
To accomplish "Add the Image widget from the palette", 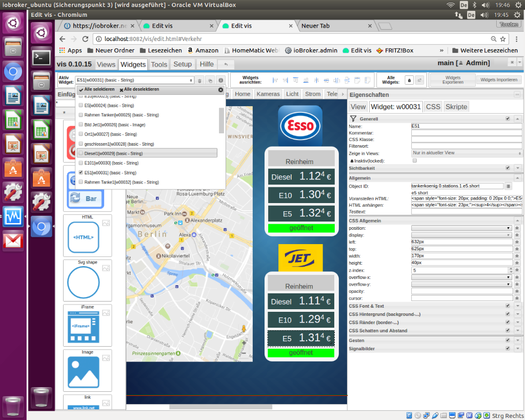I will 87,370.
